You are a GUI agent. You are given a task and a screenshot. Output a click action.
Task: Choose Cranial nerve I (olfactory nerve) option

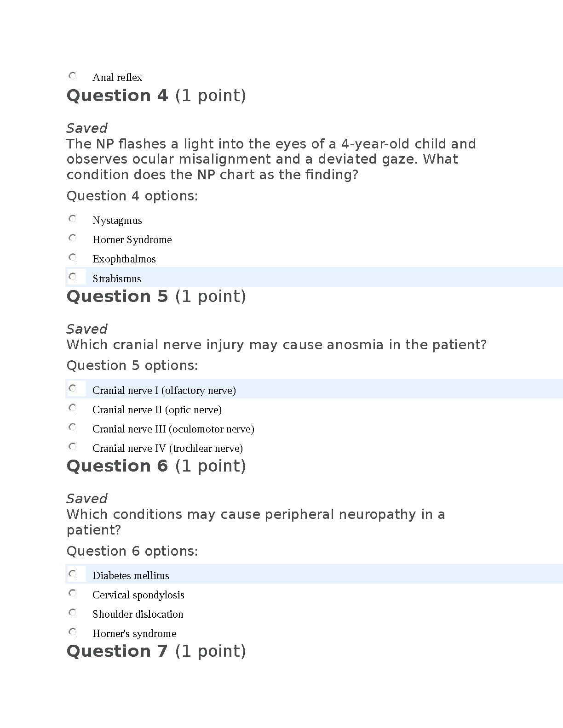point(73,389)
